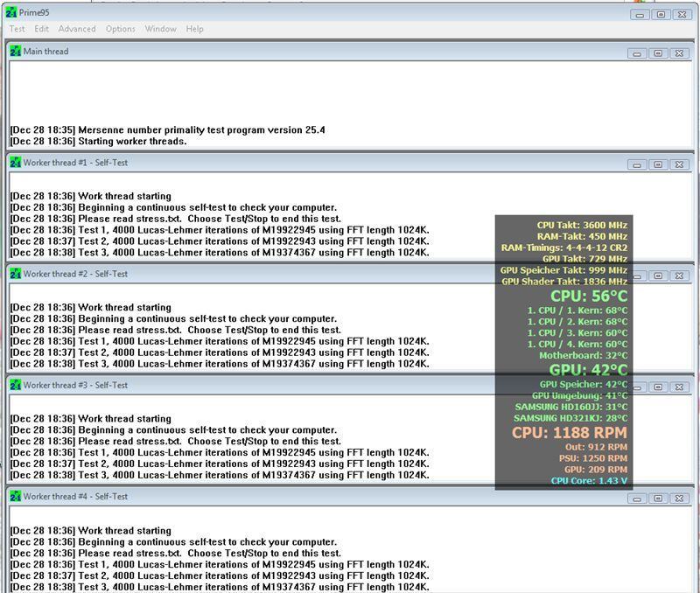The width and height of the screenshot is (700, 593).
Task: Click the 'GPU Shader Takt: 1836 MHz' reading
Action: pos(564,282)
